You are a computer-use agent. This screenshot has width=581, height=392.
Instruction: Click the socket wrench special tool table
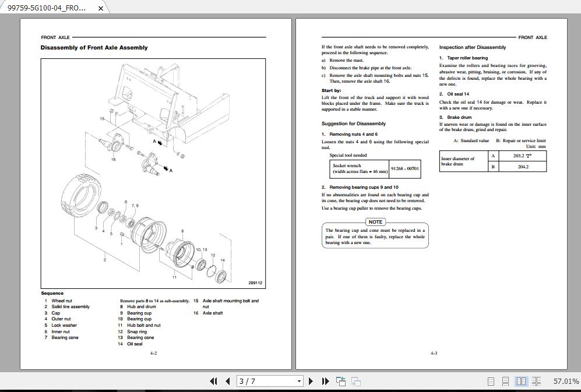tap(375, 168)
